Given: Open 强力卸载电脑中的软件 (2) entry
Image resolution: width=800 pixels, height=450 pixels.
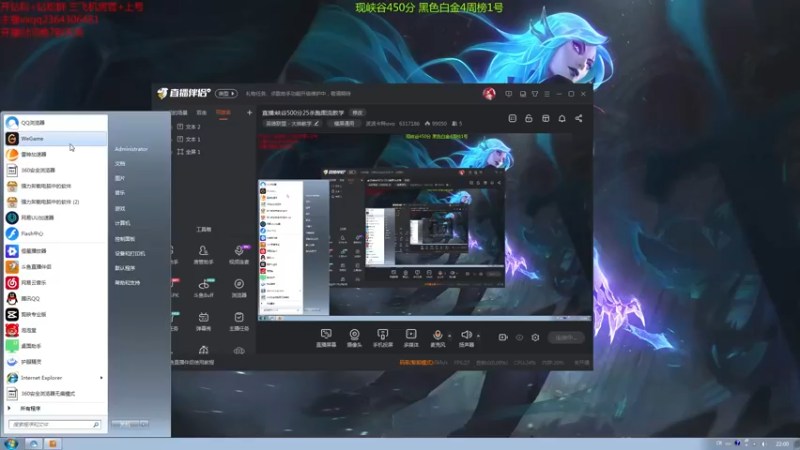Looking at the screenshot, I should click(56, 202).
